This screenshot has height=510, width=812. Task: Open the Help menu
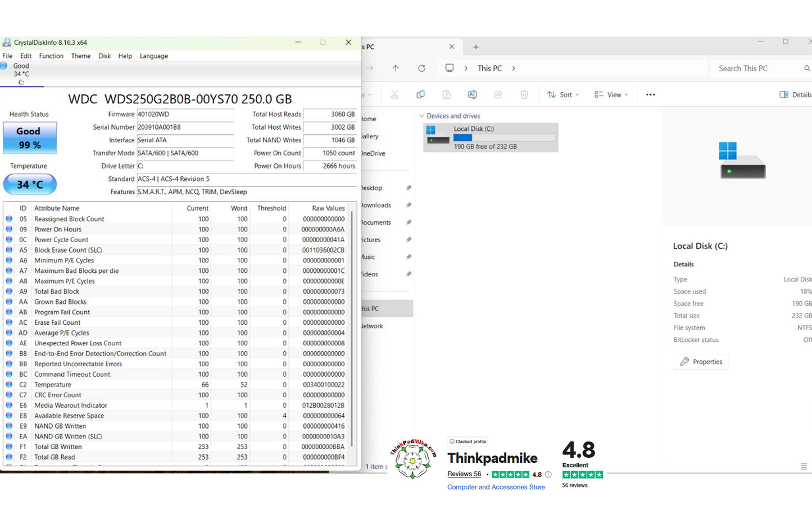pos(125,56)
